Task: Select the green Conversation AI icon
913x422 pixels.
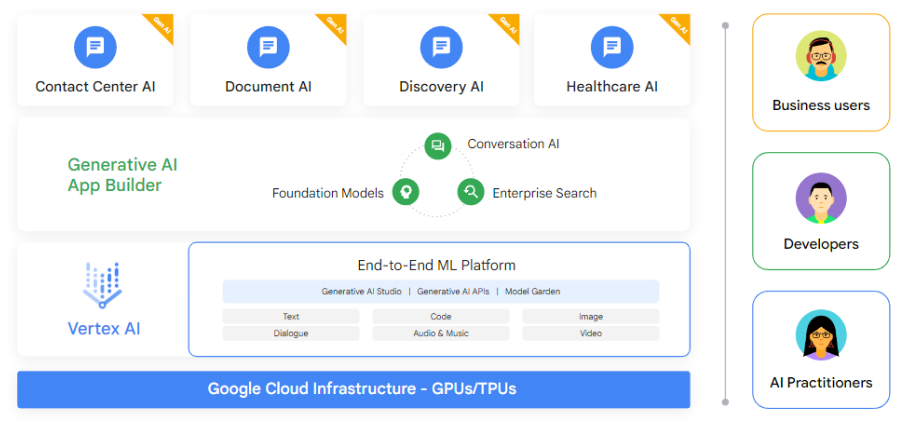Action: pyautogui.click(x=437, y=146)
